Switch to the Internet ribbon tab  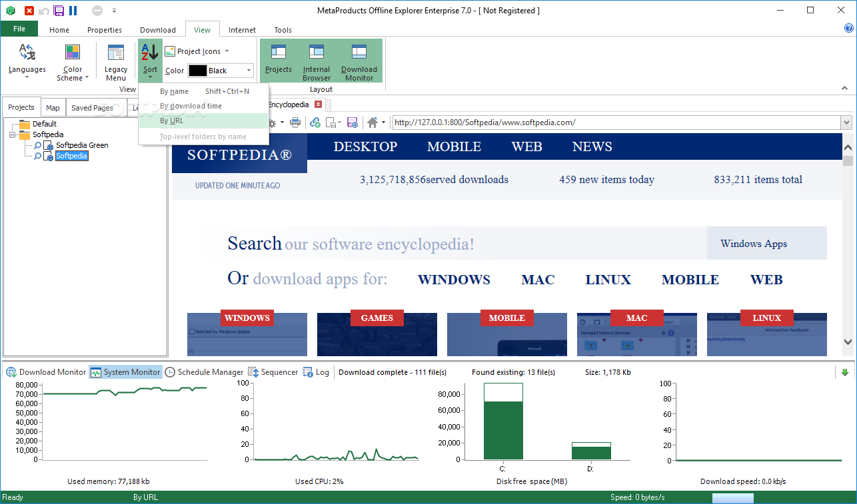[x=242, y=30]
